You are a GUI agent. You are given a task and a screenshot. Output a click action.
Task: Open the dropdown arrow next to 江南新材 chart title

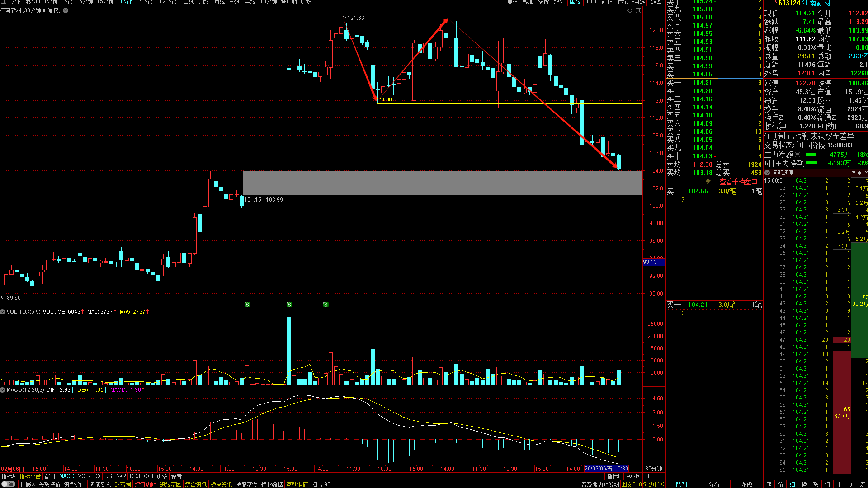66,10
